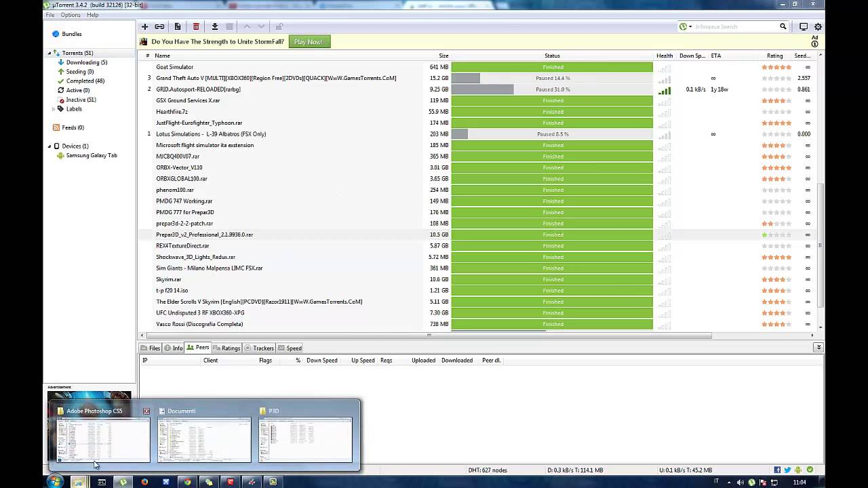
Task: Collapse the detail pane with the arrow button
Action: 818,348
